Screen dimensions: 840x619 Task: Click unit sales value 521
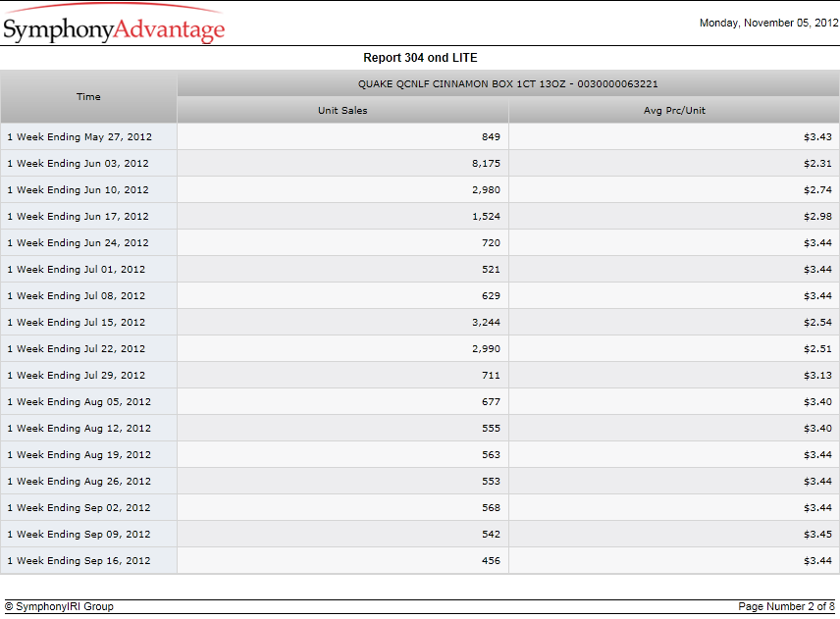(x=491, y=270)
